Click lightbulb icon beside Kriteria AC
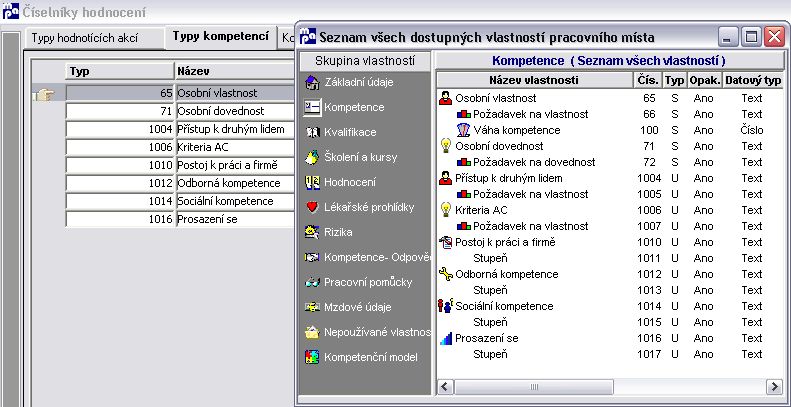This screenshot has height=407, width=791. [x=445, y=210]
